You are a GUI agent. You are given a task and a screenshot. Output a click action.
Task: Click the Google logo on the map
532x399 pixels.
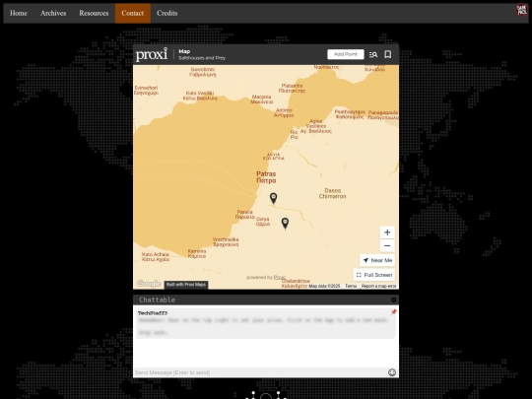coord(149,284)
